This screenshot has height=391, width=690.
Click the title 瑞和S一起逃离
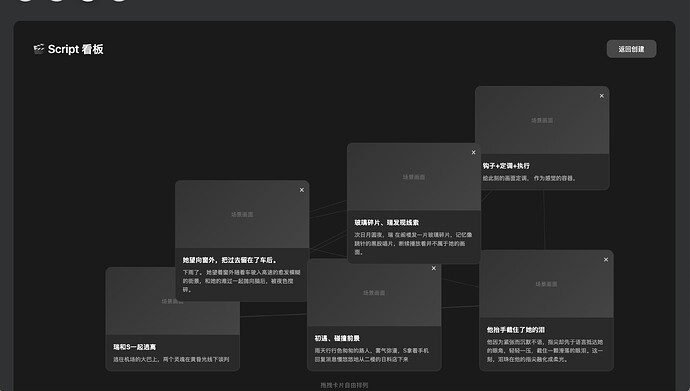(x=135, y=347)
